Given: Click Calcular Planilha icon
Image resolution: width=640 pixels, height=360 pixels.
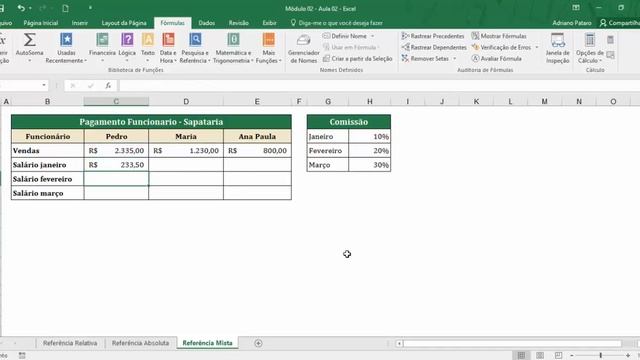Looking at the screenshot, I should (x=610, y=55).
